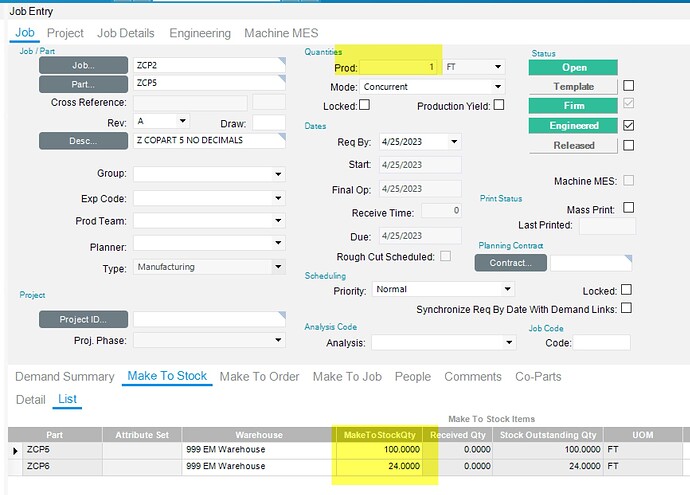Click the Job Code field
This screenshot has width=690, height=495.
(x=601, y=342)
